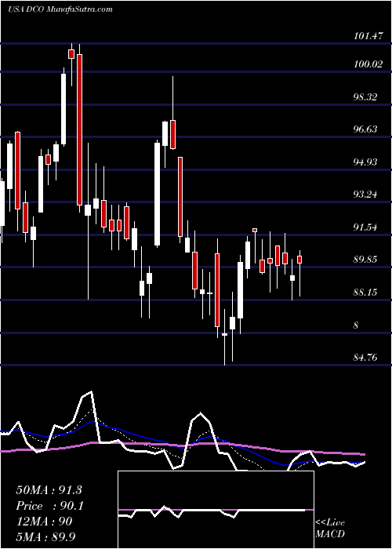Select the 88.15 price axis label
Screen dimensions: 392x549
click(365, 293)
